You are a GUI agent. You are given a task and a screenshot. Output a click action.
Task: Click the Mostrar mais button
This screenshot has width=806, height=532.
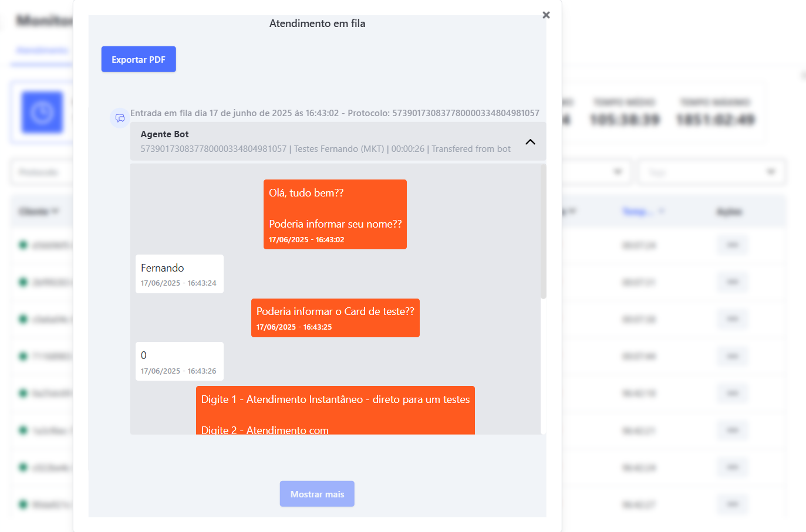tap(317, 494)
